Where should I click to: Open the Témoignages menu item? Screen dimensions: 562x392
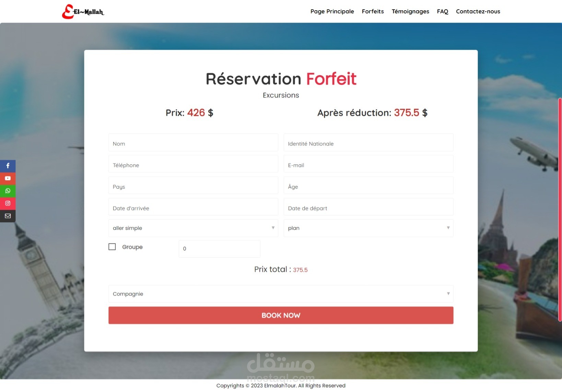click(410, 11)
